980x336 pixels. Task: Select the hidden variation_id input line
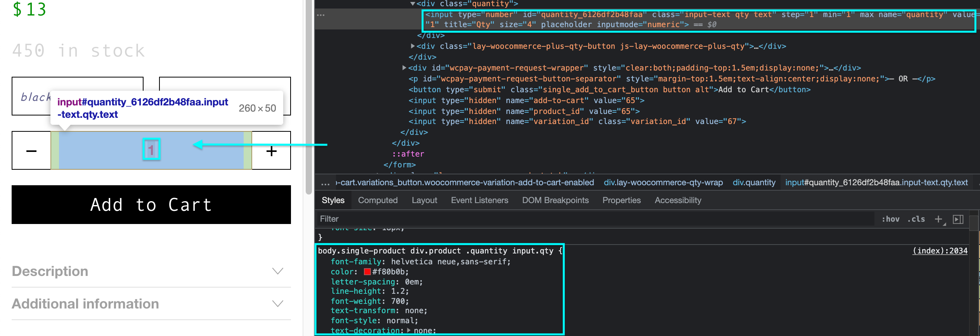point(577,121)
